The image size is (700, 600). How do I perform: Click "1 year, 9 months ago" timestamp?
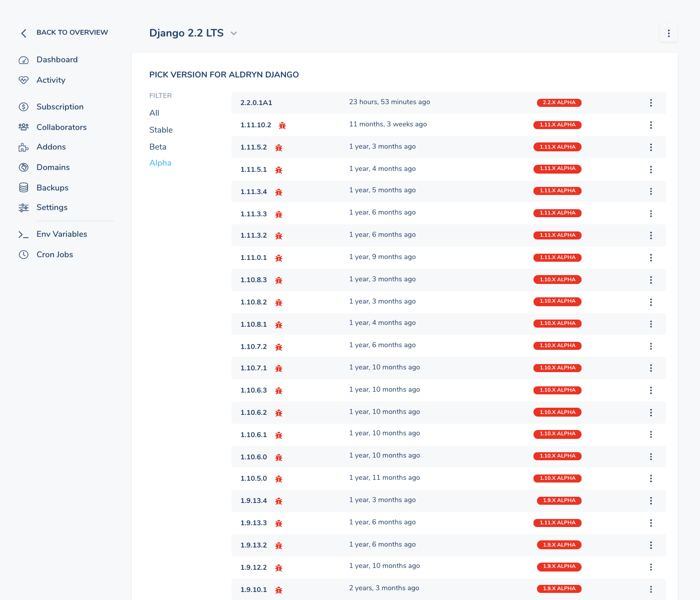[x=383, y=257]
